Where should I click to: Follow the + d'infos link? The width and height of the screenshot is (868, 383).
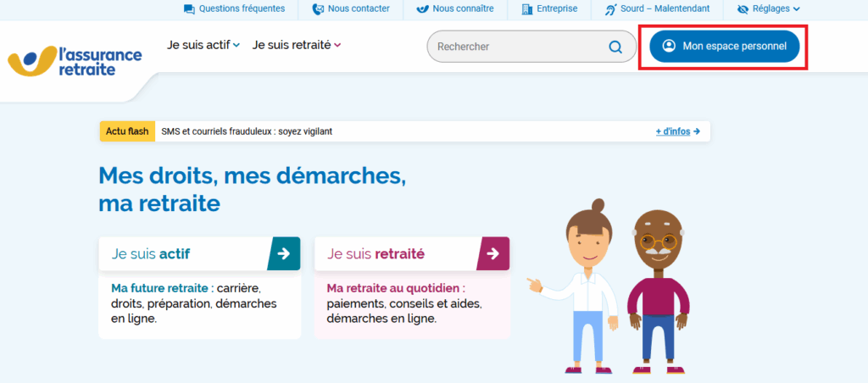point(677,131)
